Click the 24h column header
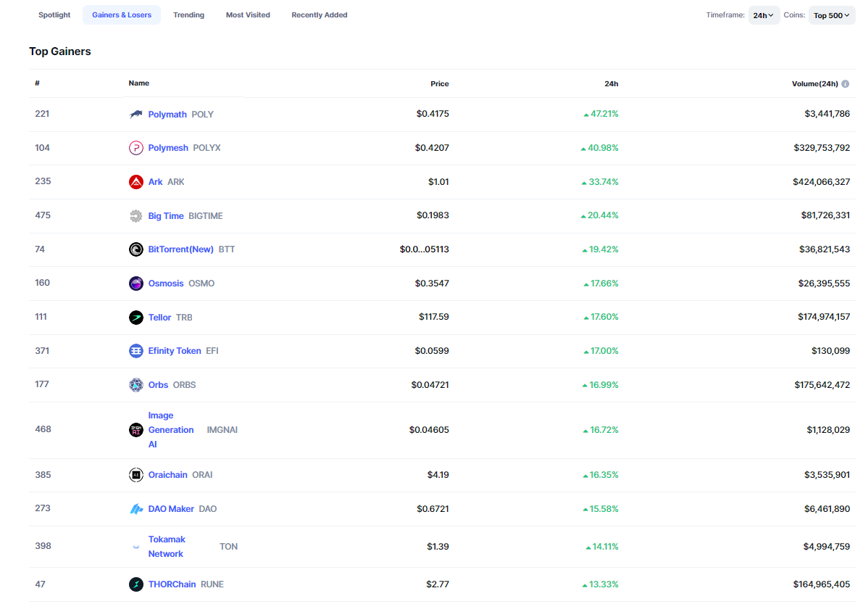 611,84
